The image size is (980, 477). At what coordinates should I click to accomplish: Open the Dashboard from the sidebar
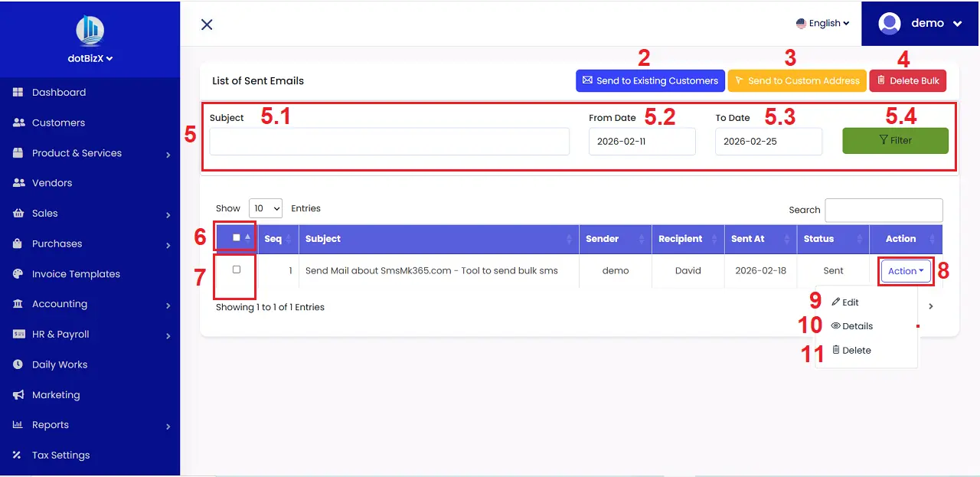click(x=57, y=93)
